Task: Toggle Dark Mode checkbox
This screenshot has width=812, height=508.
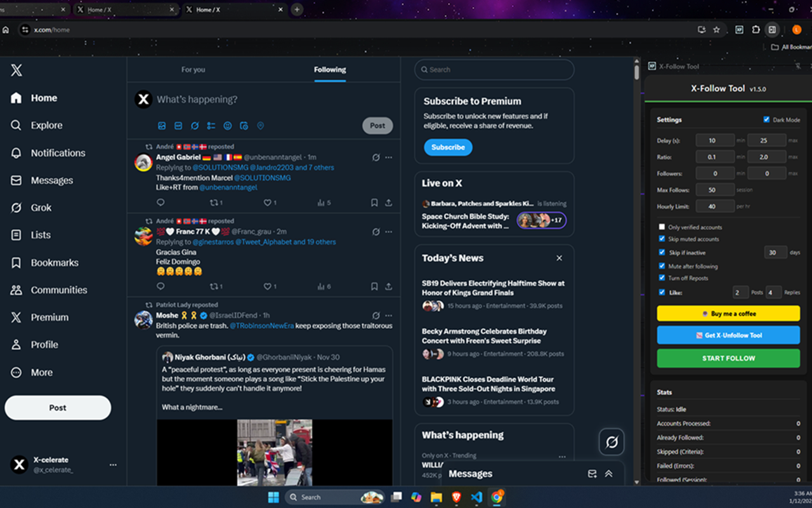Action: pos(766,119)
